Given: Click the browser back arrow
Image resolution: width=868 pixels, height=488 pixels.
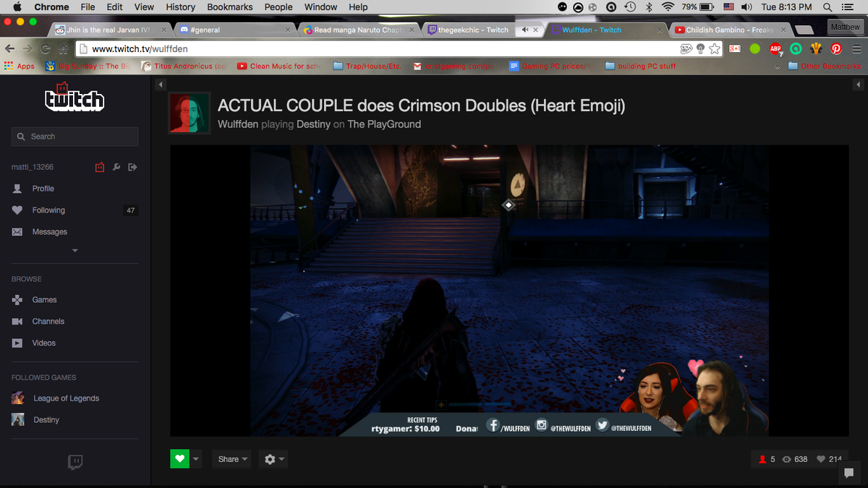Looking at the screenshot, I should [x=10, y=49].
